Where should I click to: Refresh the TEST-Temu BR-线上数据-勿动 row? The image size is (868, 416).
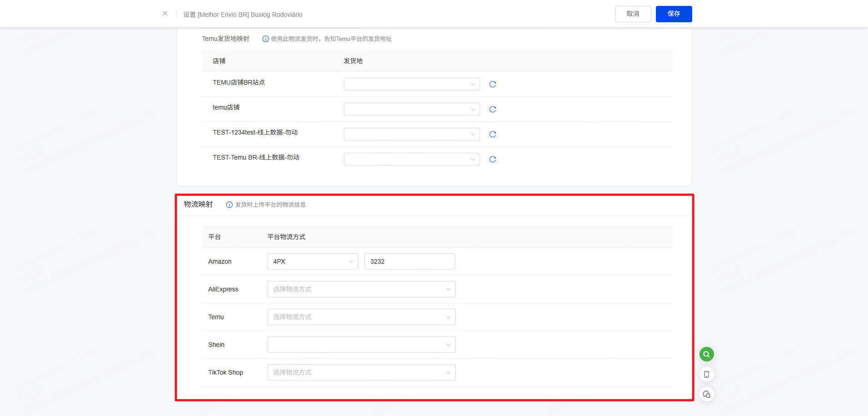(x=492, y=159)
